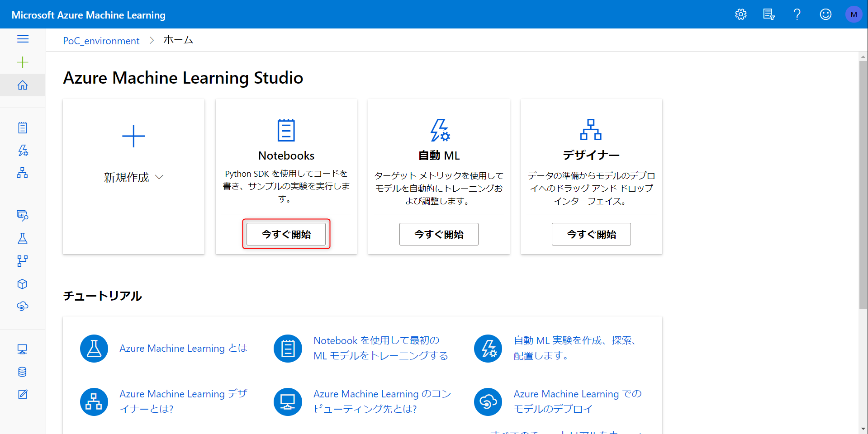Click the デザイナー card hierarchy icon
868x434 pixels.
click(591, 130)
